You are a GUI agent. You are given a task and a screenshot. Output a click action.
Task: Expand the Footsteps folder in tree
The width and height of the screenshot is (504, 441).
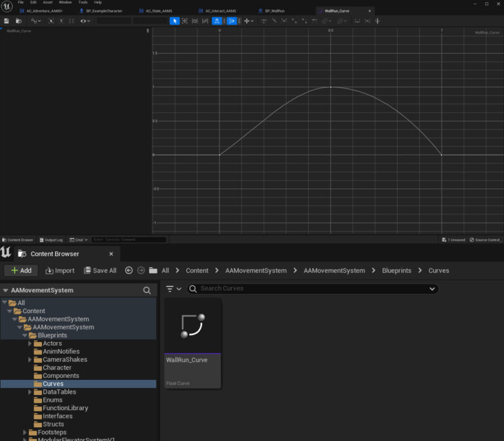[x=25, y=432]
